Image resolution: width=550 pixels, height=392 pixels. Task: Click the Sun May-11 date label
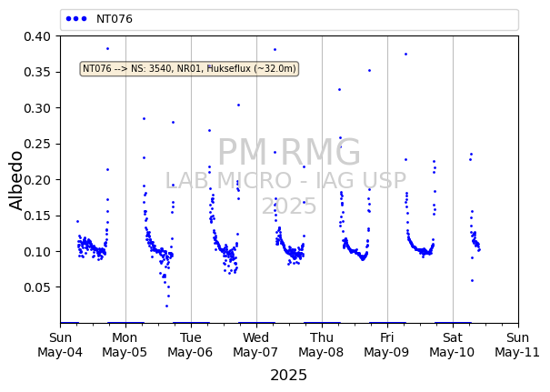[517, 345]
